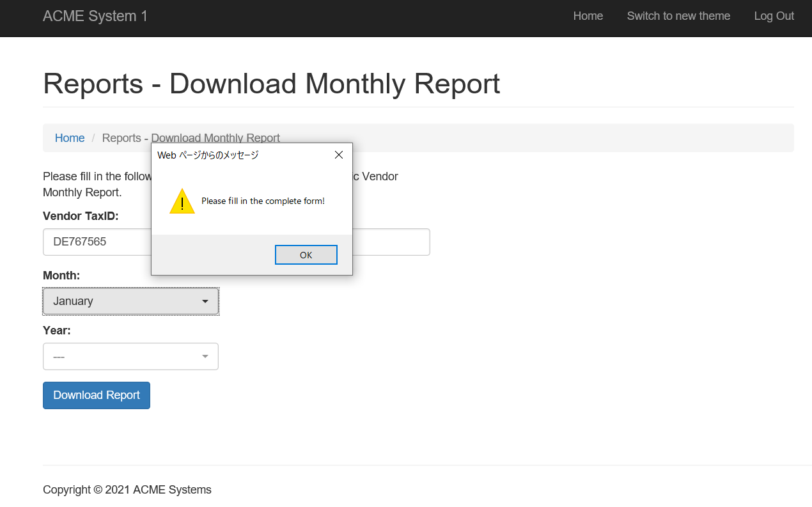Image resolution: width=812 pixels, height=507 pixels.
Task: Click the Reports - Download Monthly Report breadcrumb
Action: pyautogui.click(x=191, y=138)
